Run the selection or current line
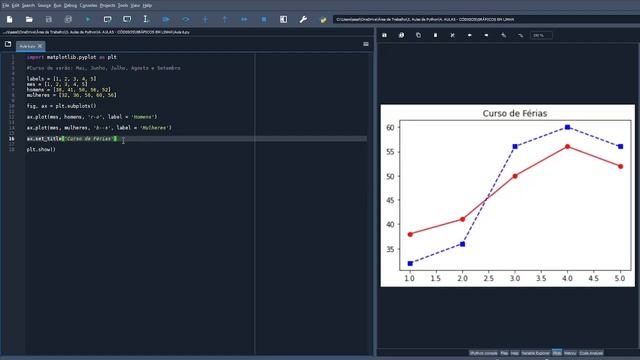Image resolution: width=640 pixels, height=360 pixels. pos(146,19)
